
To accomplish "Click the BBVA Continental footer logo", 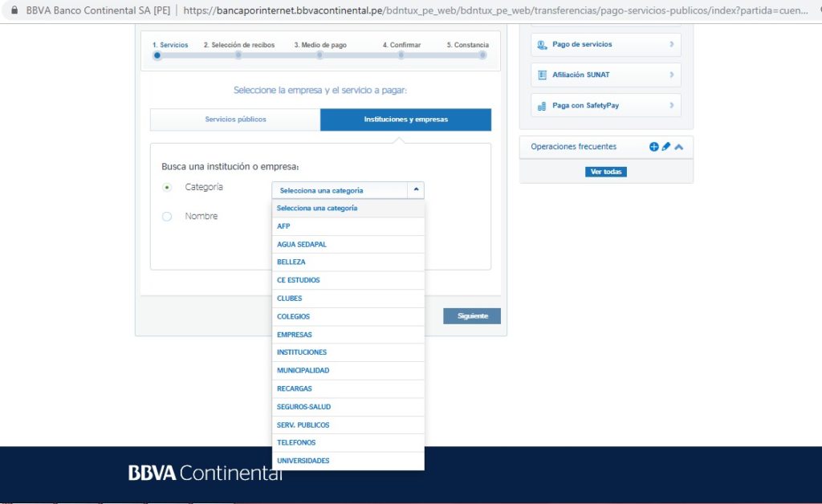I will pos(205,473).
